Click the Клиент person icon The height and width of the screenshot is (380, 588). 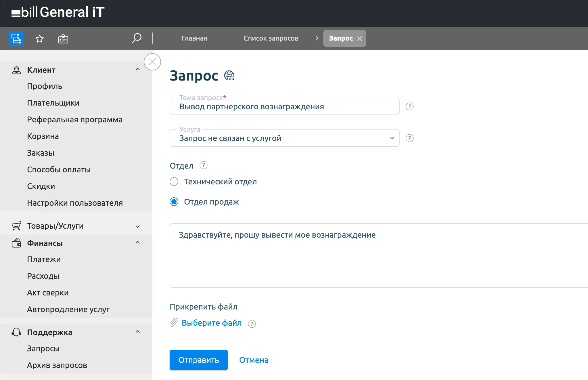tap(16, 70)
